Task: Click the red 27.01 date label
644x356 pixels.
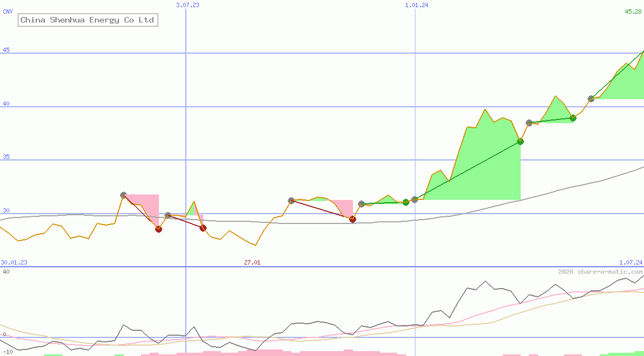Action: [x=252, y=262]
